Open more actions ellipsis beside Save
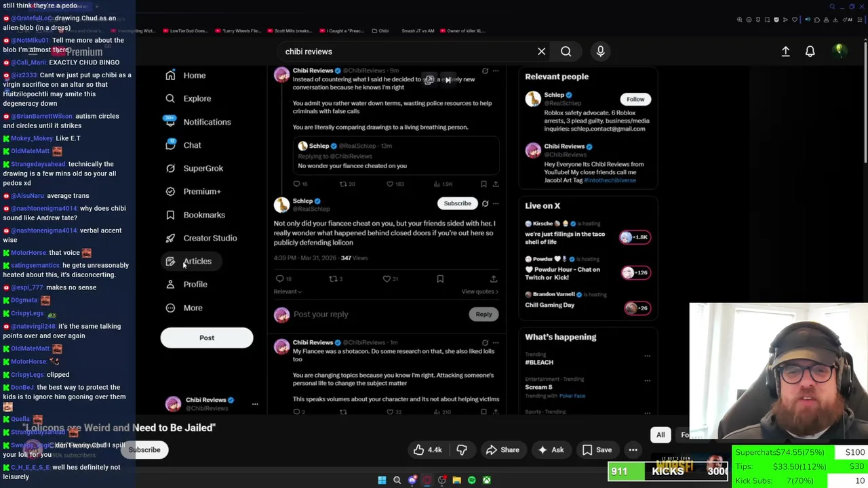Viewport: 868px width, 488px height. tap(633, 449)
